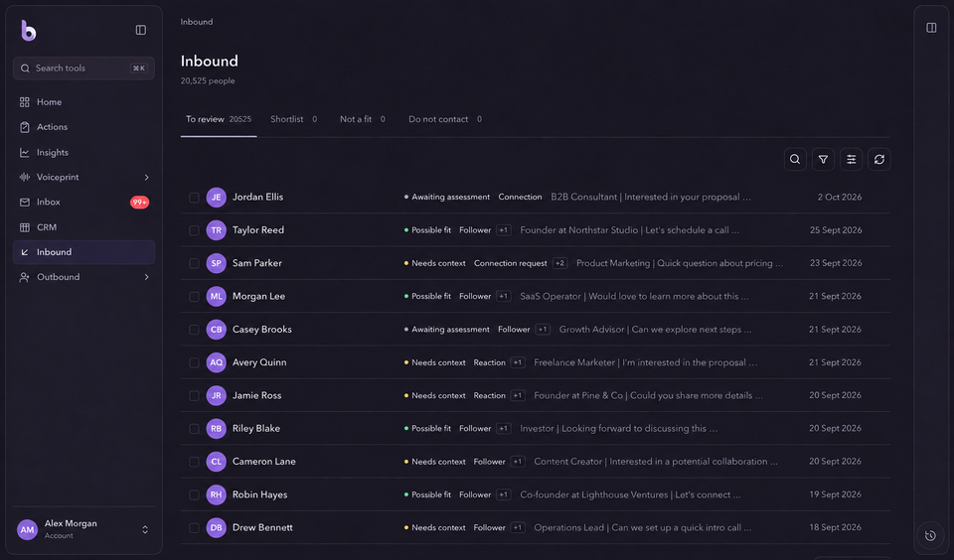Click the SP avatar for Sam Parker
This screenshot has height=560, width=954.
(216, 263)
